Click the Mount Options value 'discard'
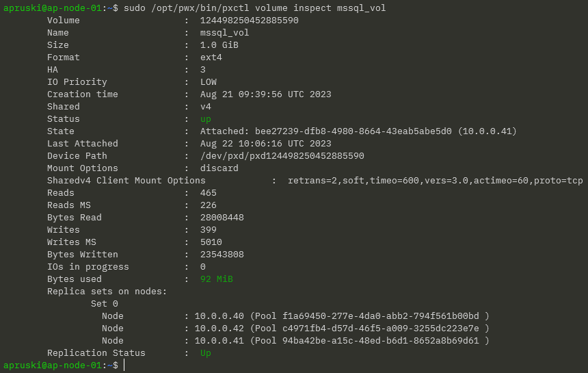This screenshot has width=588, height=373. (x=219, y=168)
